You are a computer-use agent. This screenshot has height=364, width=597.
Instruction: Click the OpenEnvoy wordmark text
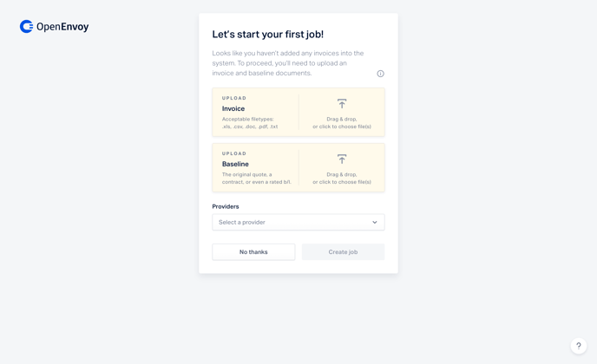click(62, 27)
